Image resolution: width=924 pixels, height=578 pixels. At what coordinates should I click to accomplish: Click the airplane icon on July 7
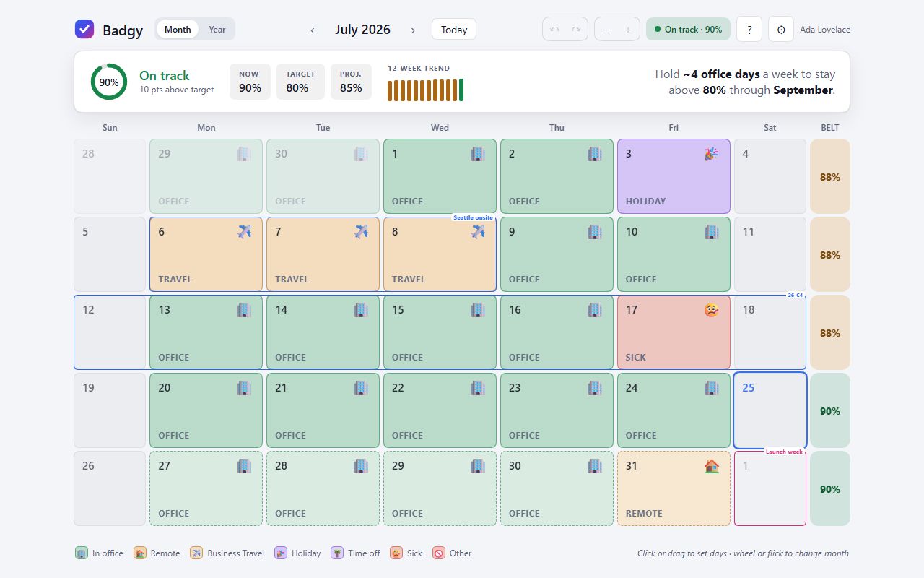pyautogui.click(x=361, y=232)
